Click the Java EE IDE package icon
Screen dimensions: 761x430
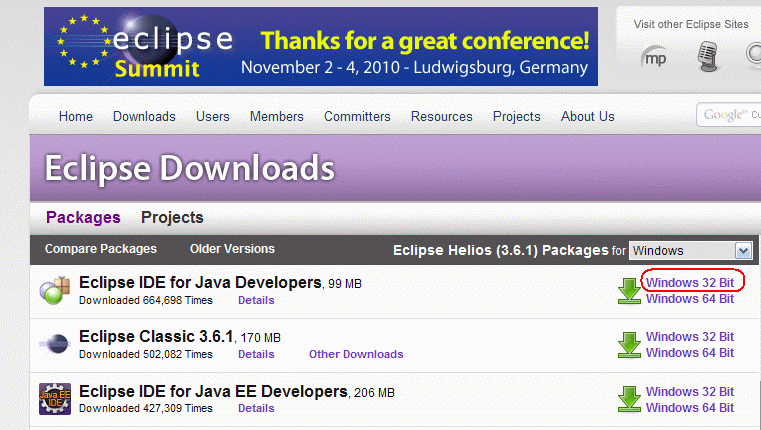click(x=54, y=398)
